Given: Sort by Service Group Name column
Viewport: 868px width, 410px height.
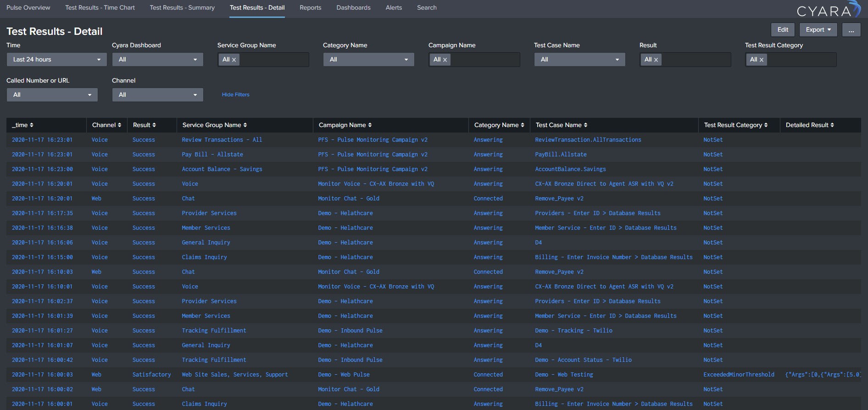Looking at the screenshot, I should tap(214, 125).
